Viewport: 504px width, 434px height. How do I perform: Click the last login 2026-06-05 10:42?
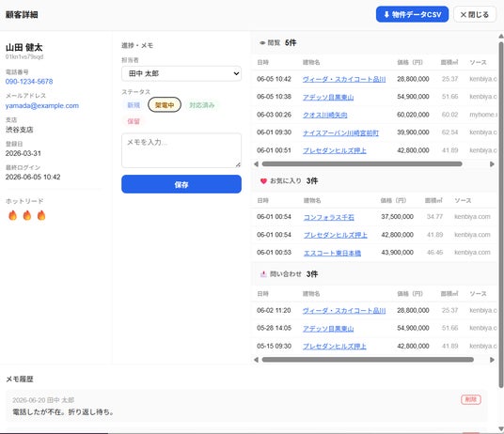33,178
